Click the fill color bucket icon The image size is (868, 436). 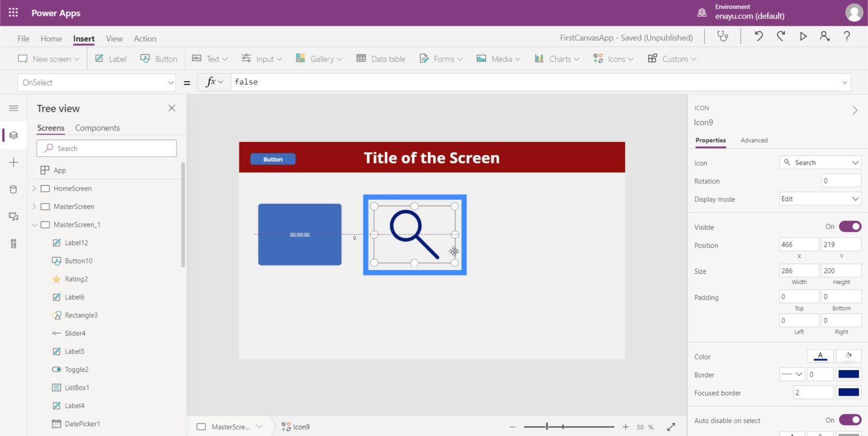click(x=848, y=356)
